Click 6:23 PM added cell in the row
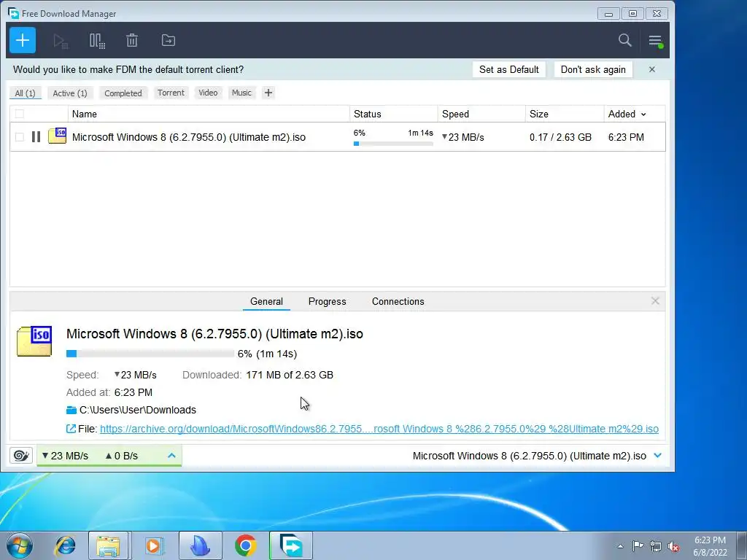 coord(626,137)
